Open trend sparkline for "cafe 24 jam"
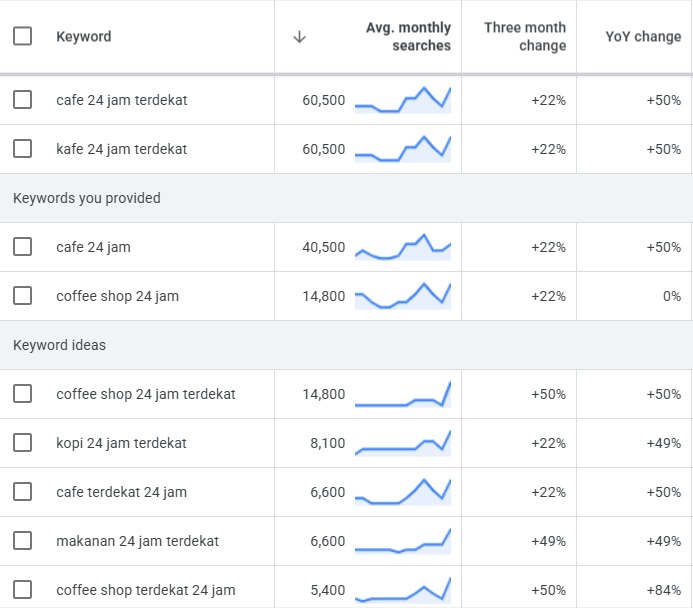Image resolution: width=693 pixels, height=608 pixels. click(x=403, y=247)
